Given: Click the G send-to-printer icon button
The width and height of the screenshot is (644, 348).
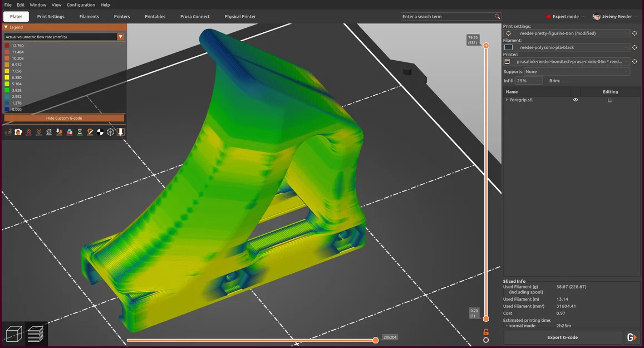Looking at the screenshot, I should (632, 337).
